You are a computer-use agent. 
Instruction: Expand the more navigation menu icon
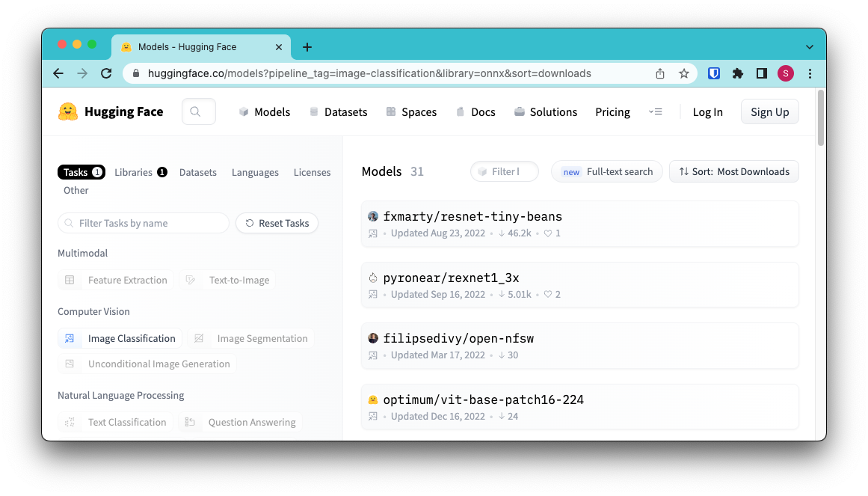[x=656, y=112]
